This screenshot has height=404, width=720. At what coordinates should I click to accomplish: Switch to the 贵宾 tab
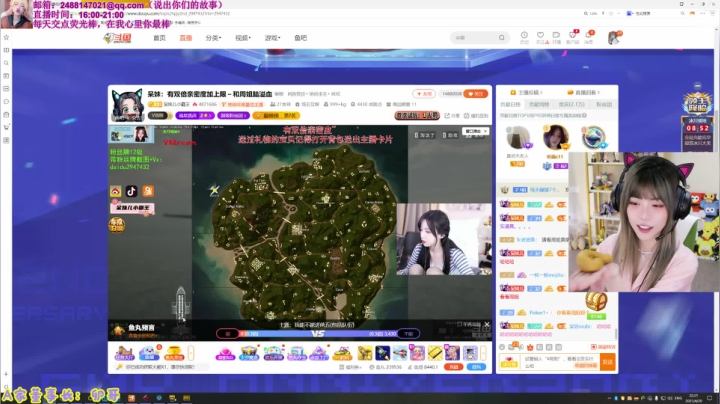tap(572, 105)
